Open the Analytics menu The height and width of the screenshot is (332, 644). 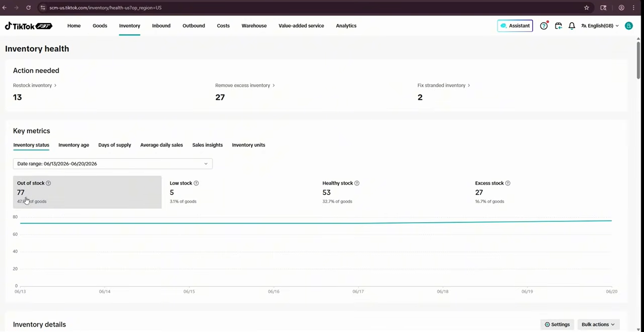(346, 26)
